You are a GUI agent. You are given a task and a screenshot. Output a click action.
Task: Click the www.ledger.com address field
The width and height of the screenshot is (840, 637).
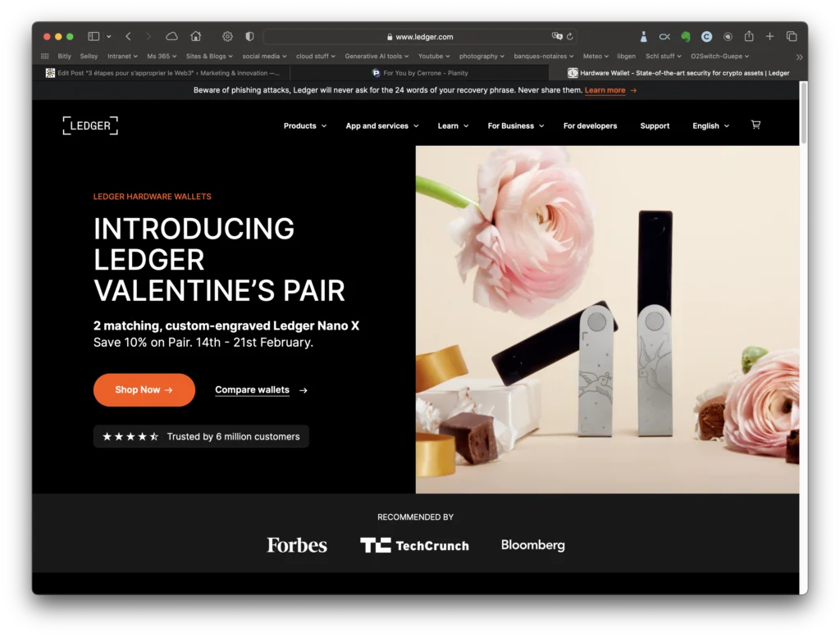tap(420, 36)
